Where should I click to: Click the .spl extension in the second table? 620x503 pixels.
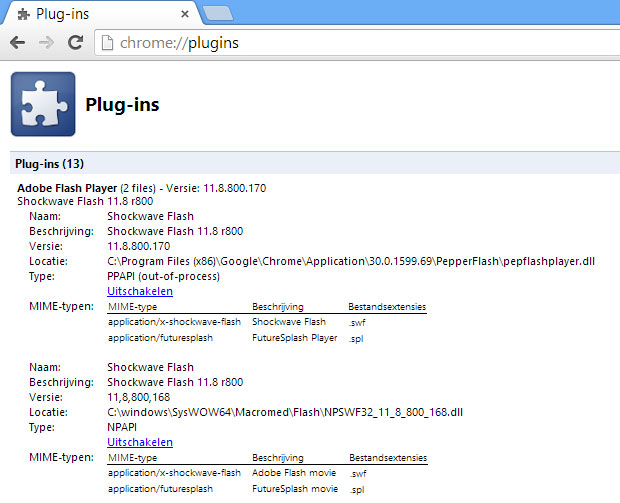point(357,490)
